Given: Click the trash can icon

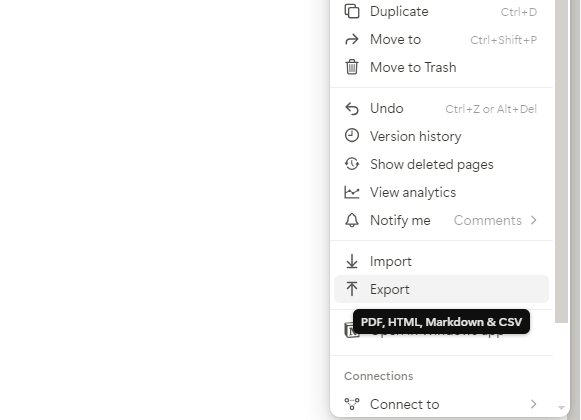Looking at the screenshot, I should point(352,67).
